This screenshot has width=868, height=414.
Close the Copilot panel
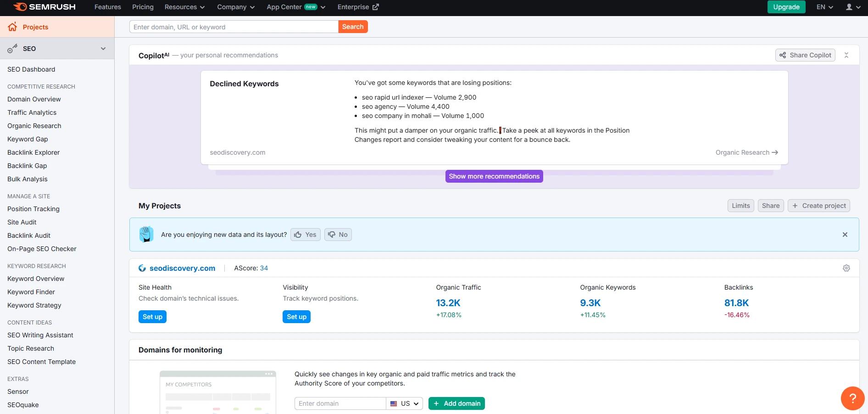[x=846, y=55]
